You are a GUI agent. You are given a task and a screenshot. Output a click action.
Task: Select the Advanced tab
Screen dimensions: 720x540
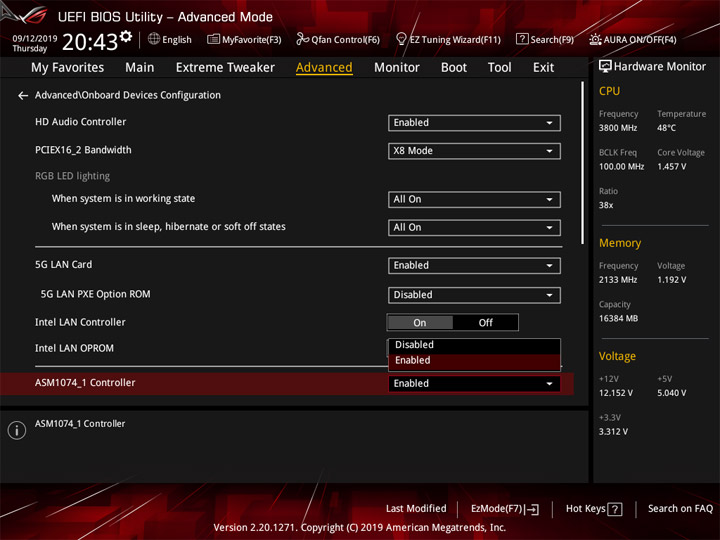point(324,68)
